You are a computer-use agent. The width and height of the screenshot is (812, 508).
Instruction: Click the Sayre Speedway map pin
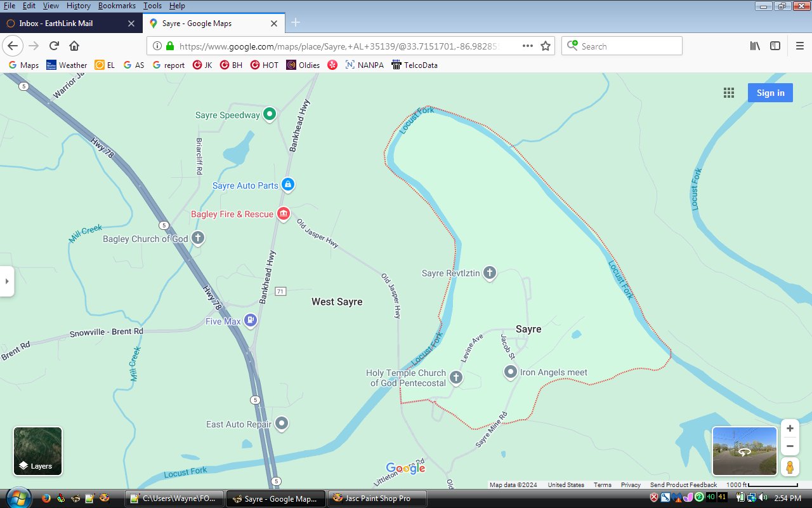point(270,114)
